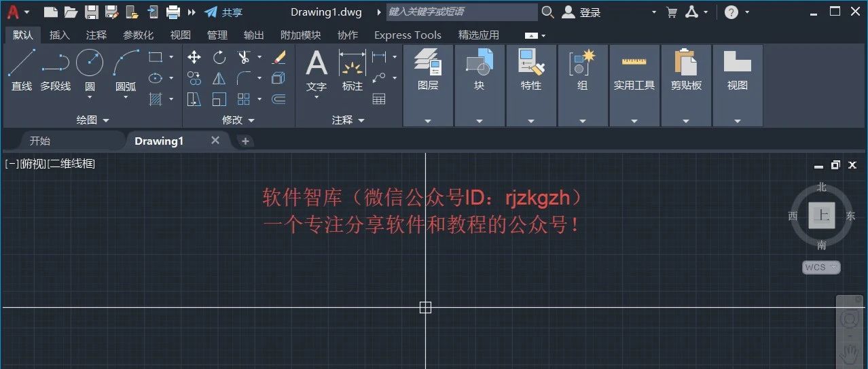Click the Plot printer icon

point(173,12)
